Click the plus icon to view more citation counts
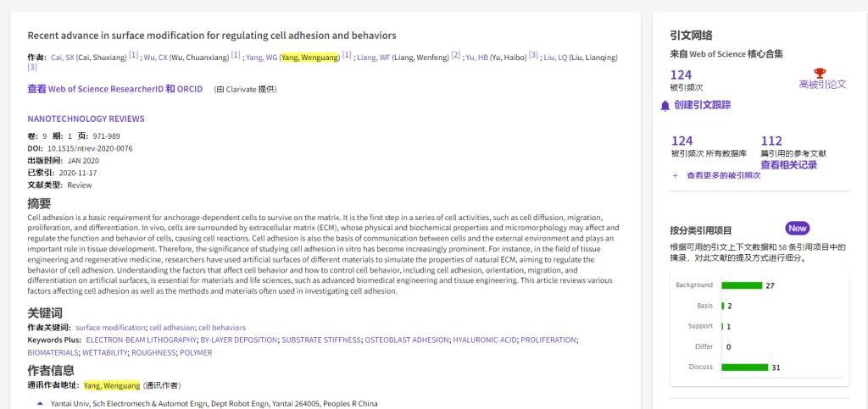This screenshot has width=868, height=409. [675, 175]
